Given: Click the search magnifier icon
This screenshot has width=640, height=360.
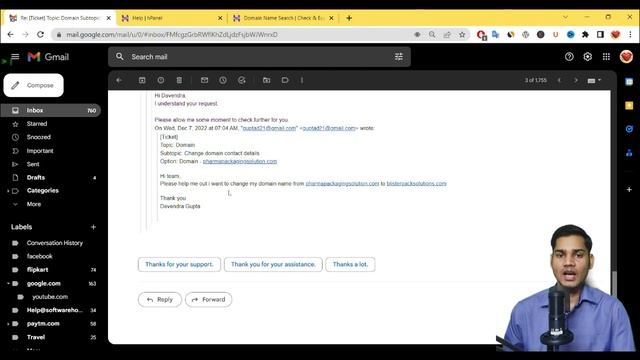Looking at the screenshot, I should point(120,57).
